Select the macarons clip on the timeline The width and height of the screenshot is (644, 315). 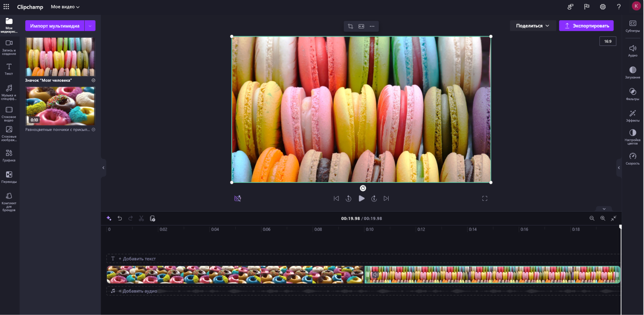coord(492,275)
